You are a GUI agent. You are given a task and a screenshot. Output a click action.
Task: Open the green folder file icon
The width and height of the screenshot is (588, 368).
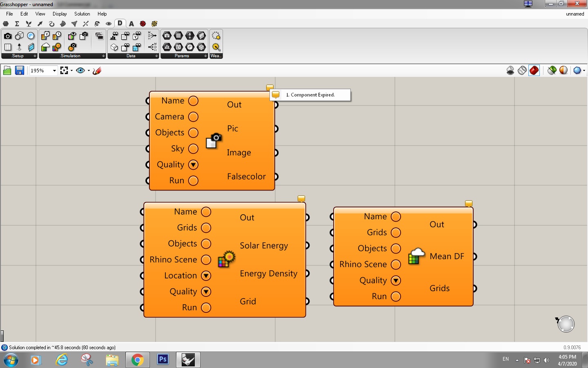tap(7, 71)
